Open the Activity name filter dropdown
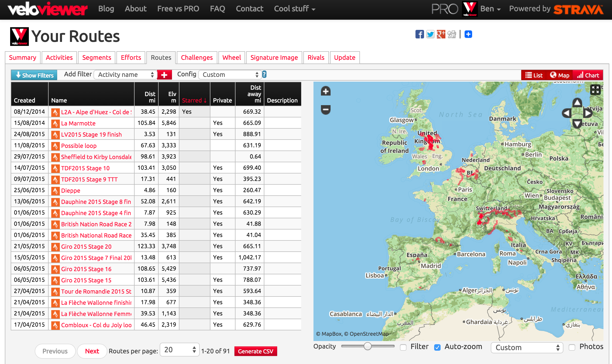The width and height of the screenshot is (612, 364). tap(125, 75)
